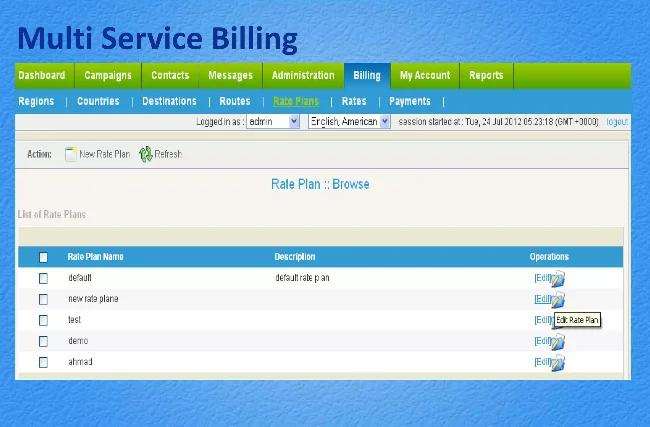Go to the Routes submenu

(x=235, y=101)
